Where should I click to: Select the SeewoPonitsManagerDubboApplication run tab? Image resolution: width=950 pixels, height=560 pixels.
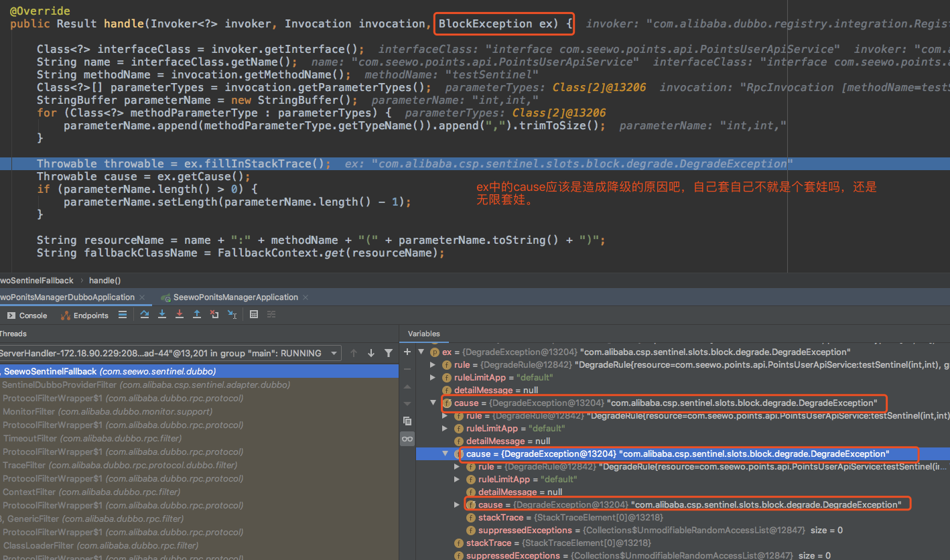point(67,297)
